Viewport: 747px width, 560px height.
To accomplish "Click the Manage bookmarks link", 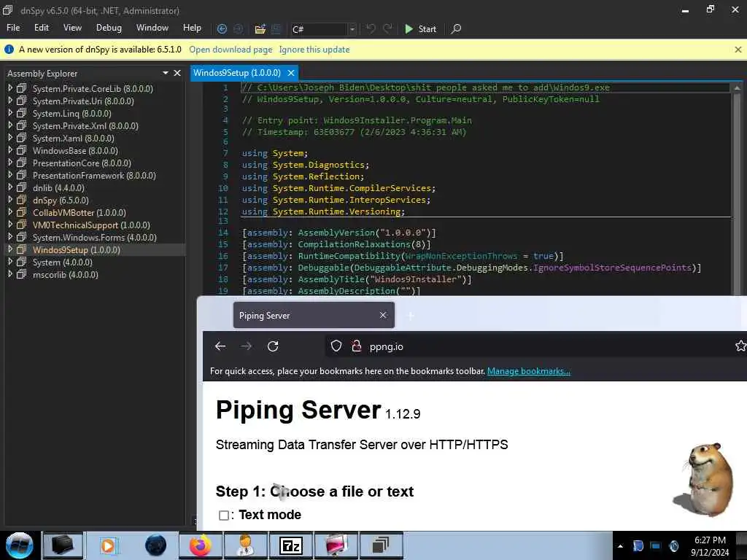I will [528, 371].
